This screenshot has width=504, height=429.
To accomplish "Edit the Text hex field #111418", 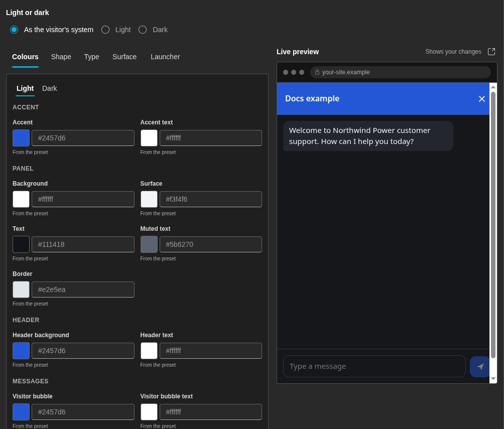I will click(83, 244).
